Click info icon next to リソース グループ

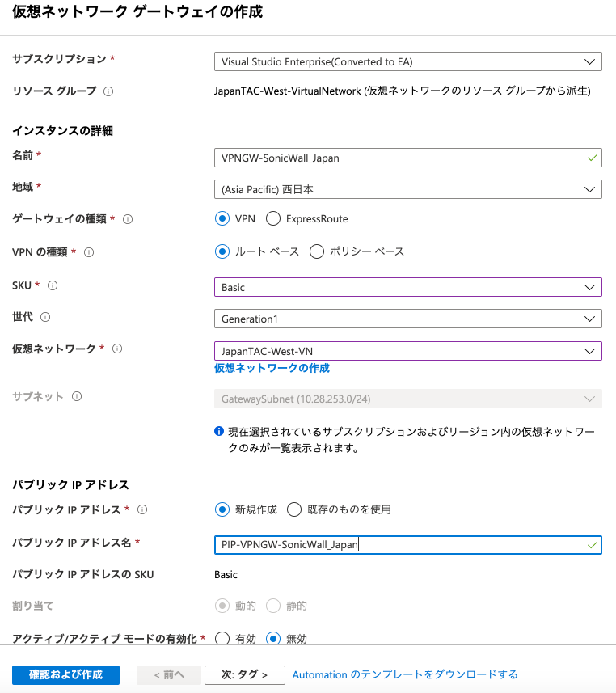click(108, 91)
